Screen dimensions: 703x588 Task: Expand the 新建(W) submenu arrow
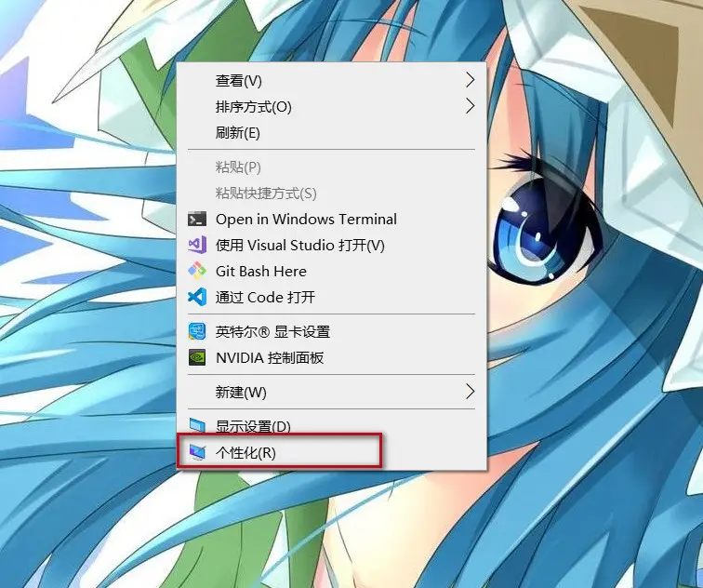(x=470, y=392)
